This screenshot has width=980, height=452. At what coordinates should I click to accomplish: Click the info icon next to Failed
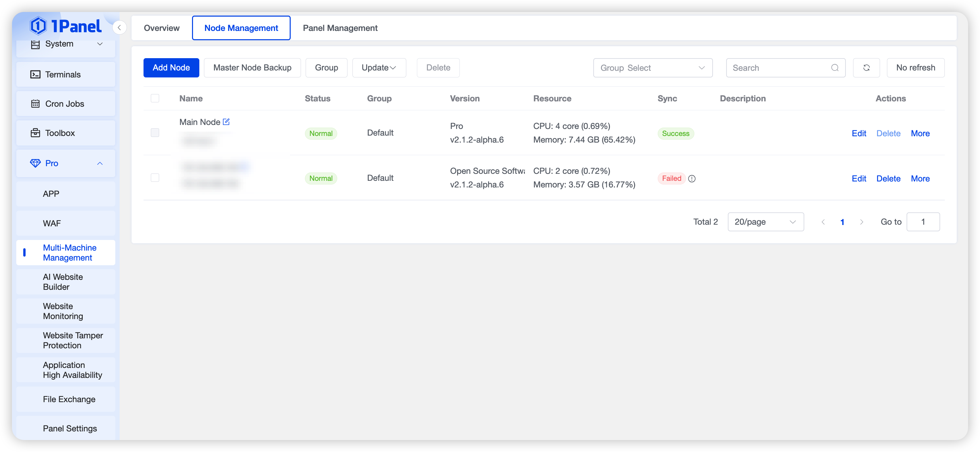point(692,178)
